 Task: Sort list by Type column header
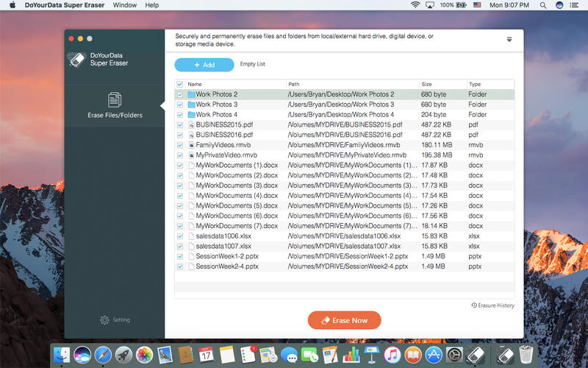coord(490,84)
